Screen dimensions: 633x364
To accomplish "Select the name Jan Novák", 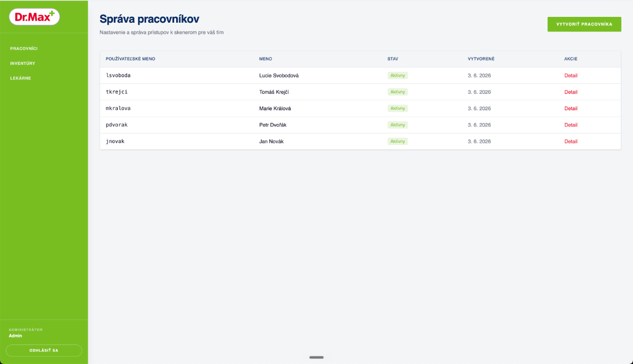I will [272, 141].
